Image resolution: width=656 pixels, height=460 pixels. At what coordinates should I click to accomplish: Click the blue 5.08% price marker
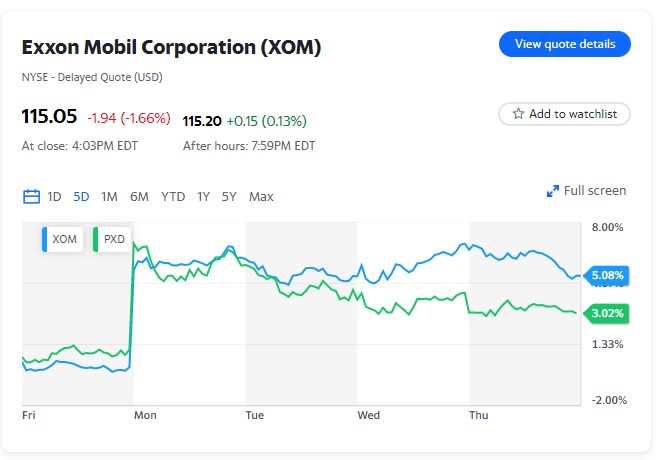606,276
